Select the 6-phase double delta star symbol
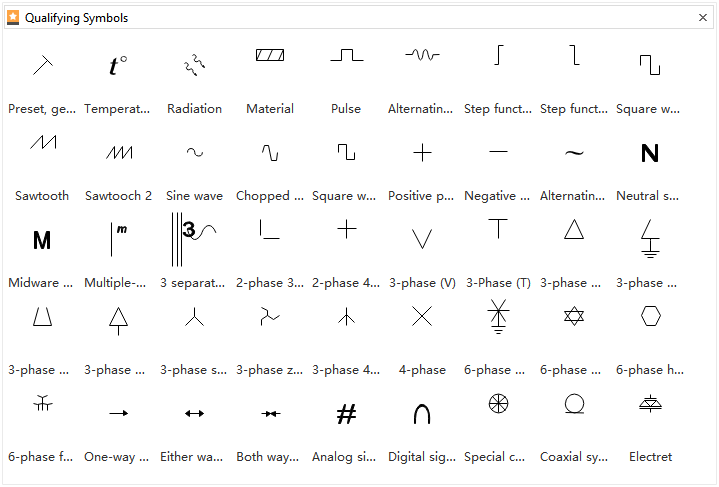Viewport: 719px width, 487px height. 574,316
